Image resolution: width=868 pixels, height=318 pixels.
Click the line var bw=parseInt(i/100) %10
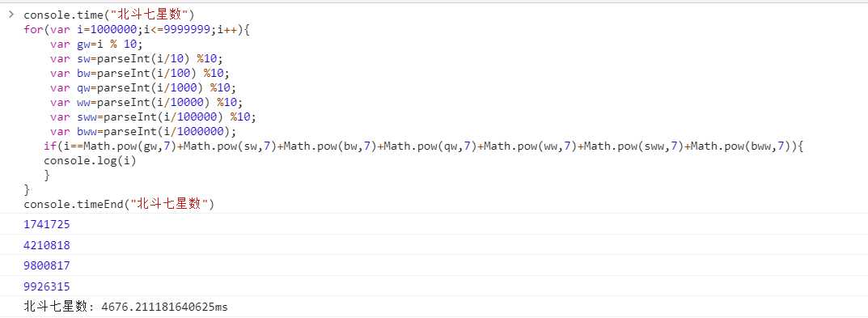pos(139,73)
